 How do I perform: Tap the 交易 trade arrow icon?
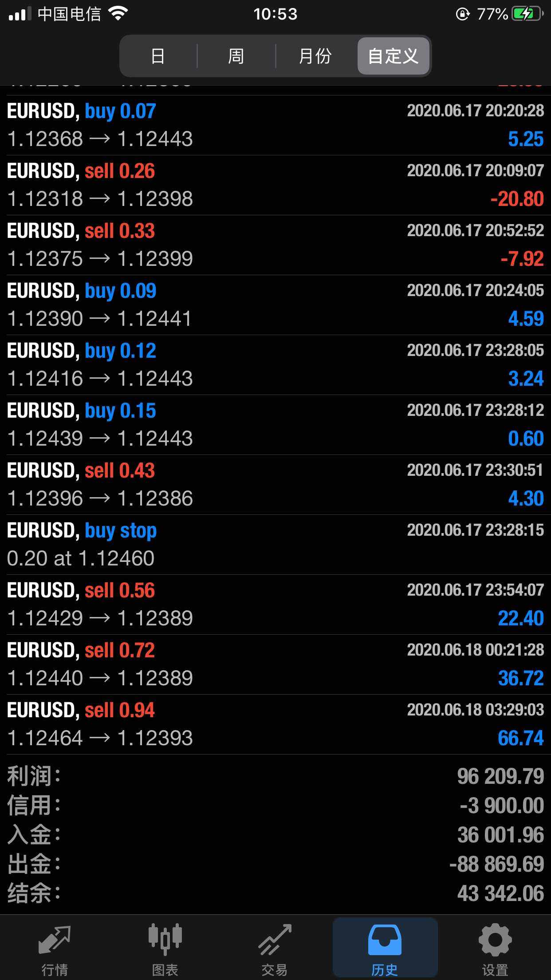point(275,939)
